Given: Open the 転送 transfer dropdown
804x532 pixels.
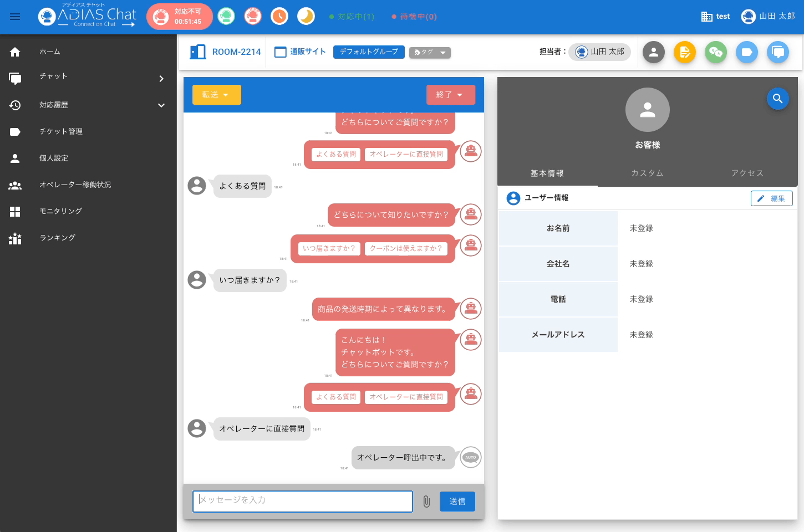Looking at the screenshot, I should coord(216,95).
